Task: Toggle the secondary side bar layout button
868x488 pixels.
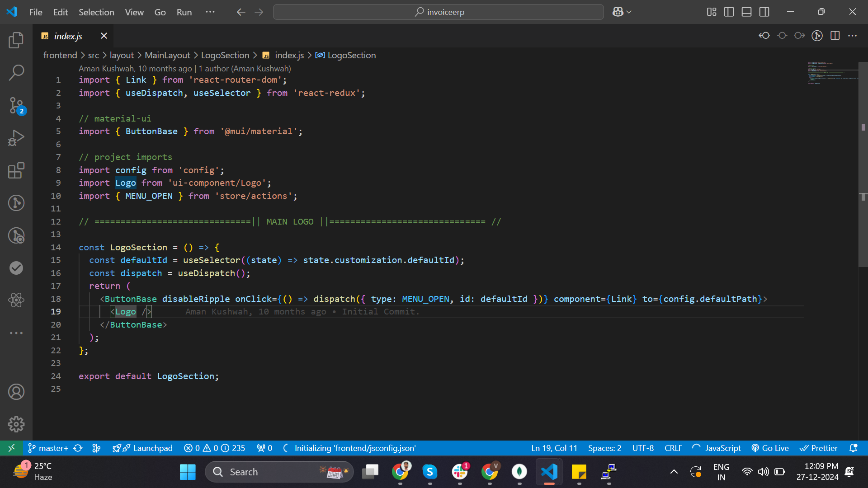Action: (x=764, y=12)
